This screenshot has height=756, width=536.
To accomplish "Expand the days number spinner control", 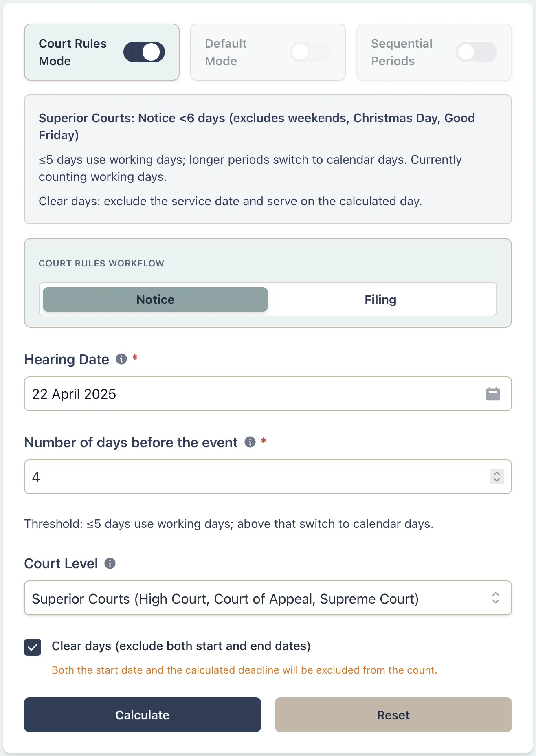I will tap(496, 477).
